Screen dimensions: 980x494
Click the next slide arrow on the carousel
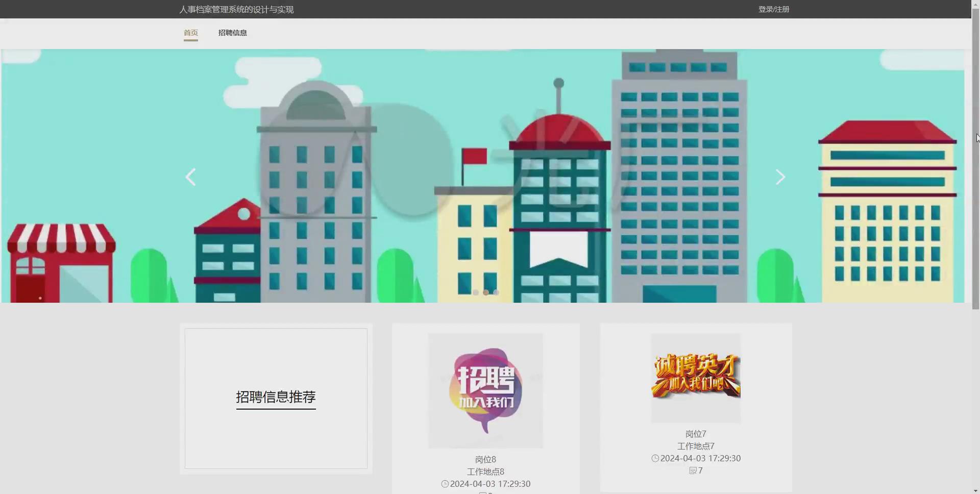780,177
